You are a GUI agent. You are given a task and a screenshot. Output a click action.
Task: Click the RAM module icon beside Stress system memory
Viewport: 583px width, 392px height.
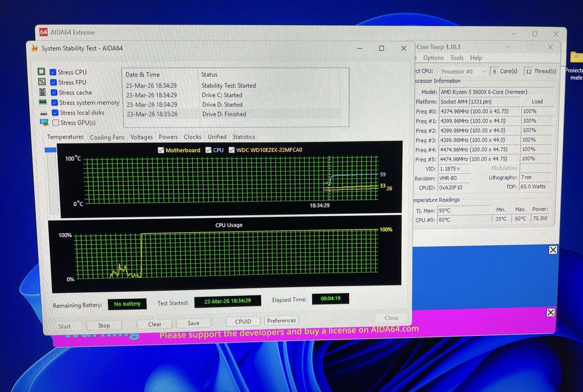coord(43,102)
